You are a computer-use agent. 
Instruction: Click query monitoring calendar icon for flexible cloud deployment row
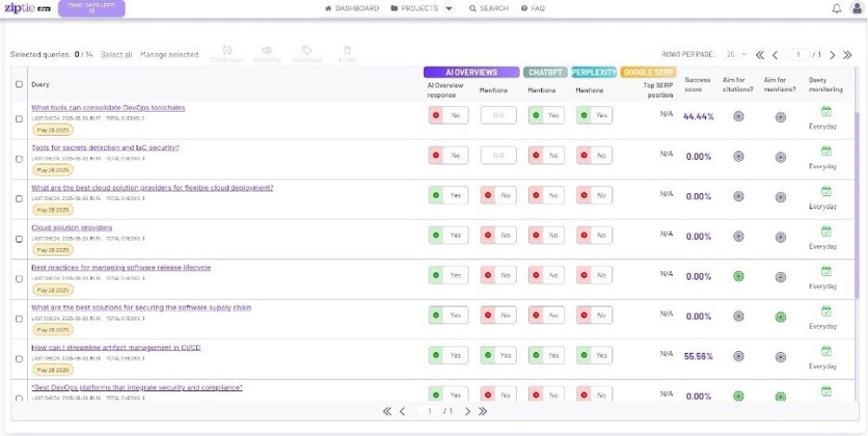826,191
